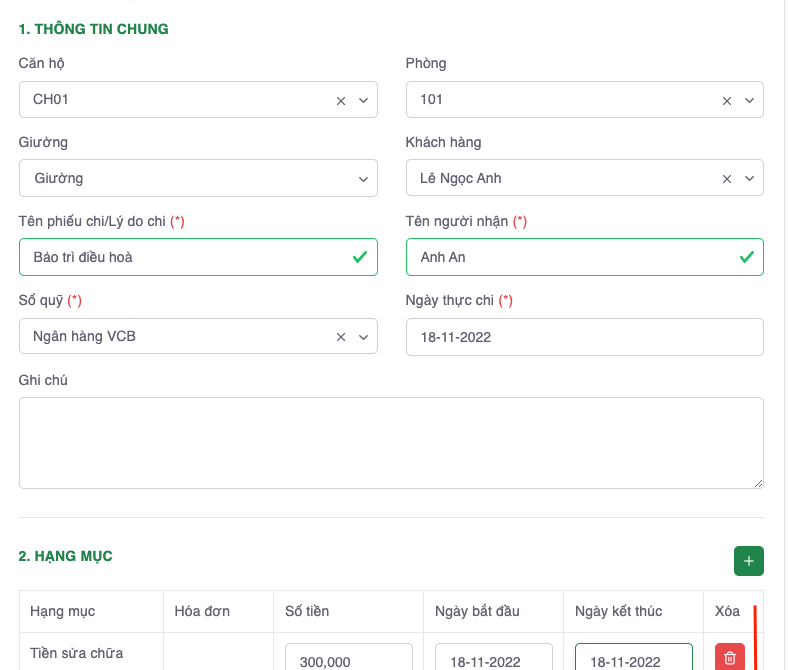Expand the Sổ quỹ dropdown arrow

(363, 338)
